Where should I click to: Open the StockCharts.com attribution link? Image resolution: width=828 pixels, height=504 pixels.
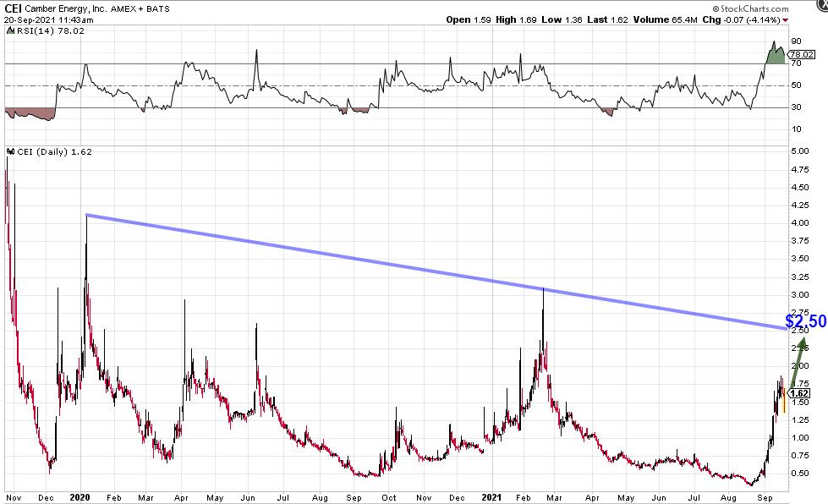coord(750,8)
